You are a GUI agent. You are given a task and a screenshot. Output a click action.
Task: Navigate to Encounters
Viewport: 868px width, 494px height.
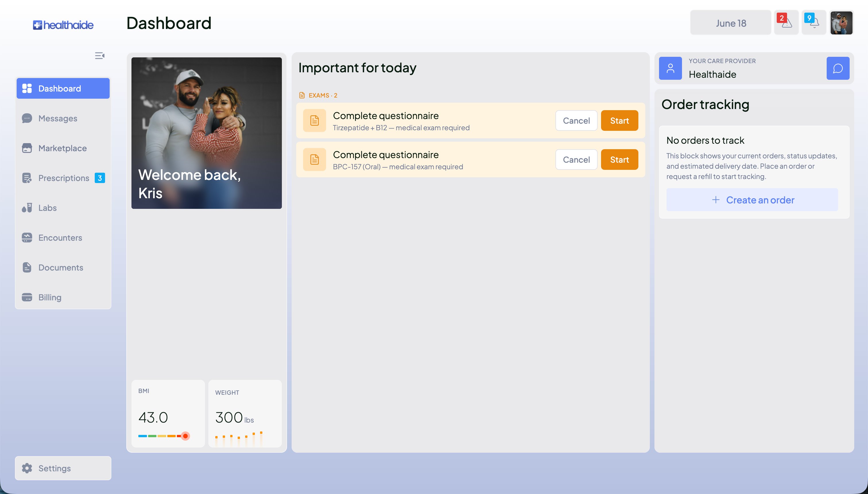[x=63, y=238]
